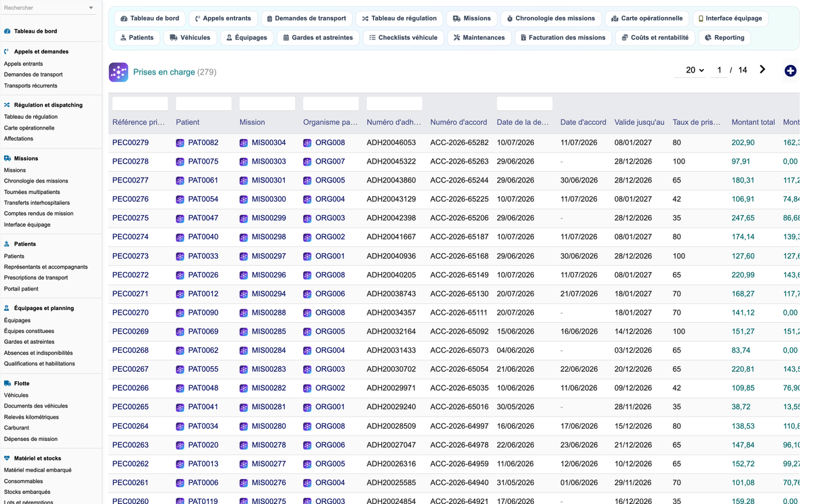
Task: Click sidebar Tableau de bord gauge icon
Action: (x=7, y=31)
